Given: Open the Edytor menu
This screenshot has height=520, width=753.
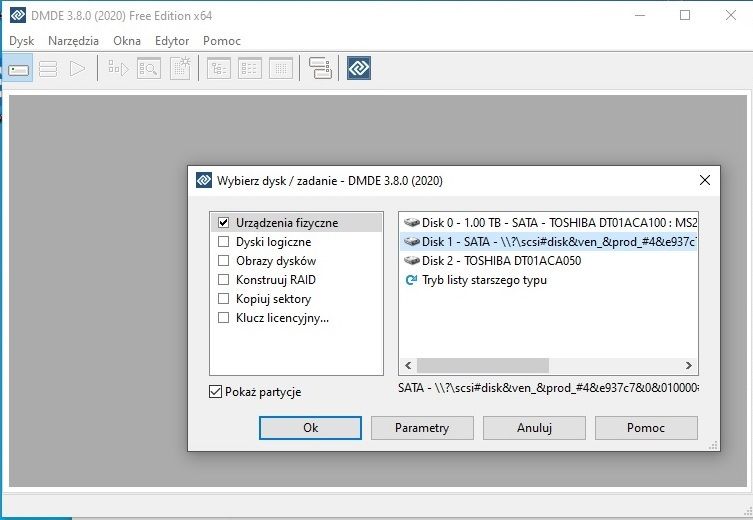Looking at the screenshot, I should [172, 41].
